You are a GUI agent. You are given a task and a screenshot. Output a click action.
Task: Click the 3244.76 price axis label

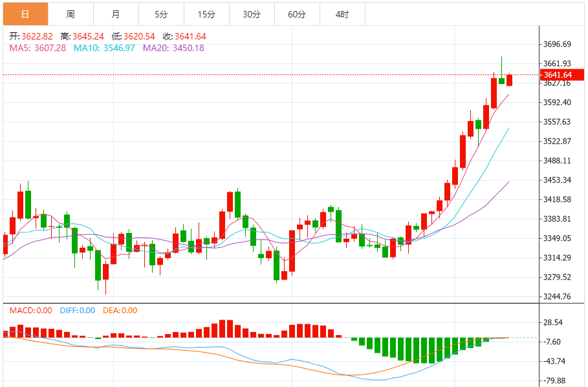pyautogui.click(x=557, y=296)
